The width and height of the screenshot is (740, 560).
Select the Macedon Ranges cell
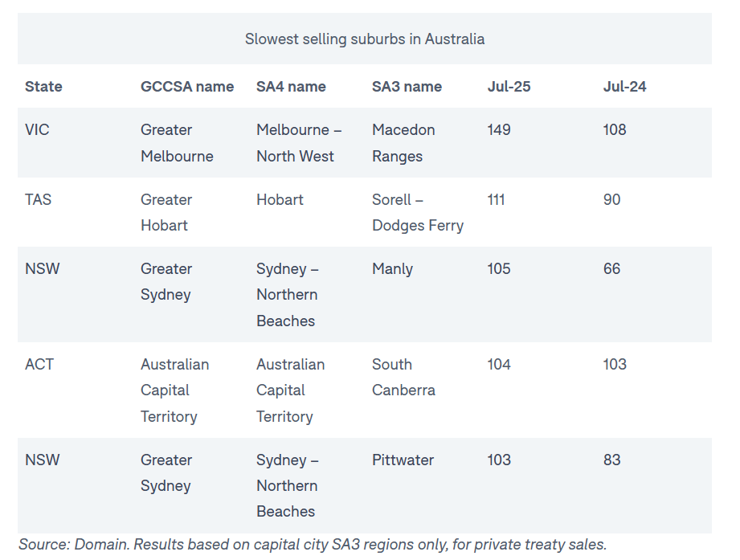pyautogui.click(x=403, y=143)
